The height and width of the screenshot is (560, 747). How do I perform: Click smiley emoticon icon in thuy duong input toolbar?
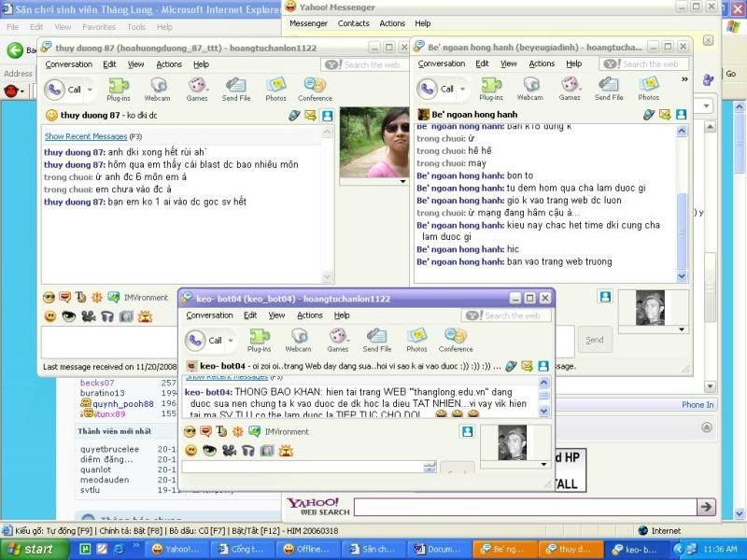pyautogui.click(x=50, y=316)
